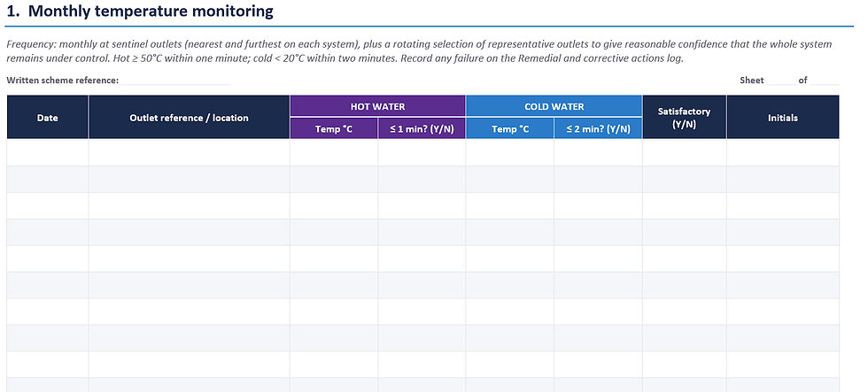Select the cold water Temp °C header

[510, 128]
